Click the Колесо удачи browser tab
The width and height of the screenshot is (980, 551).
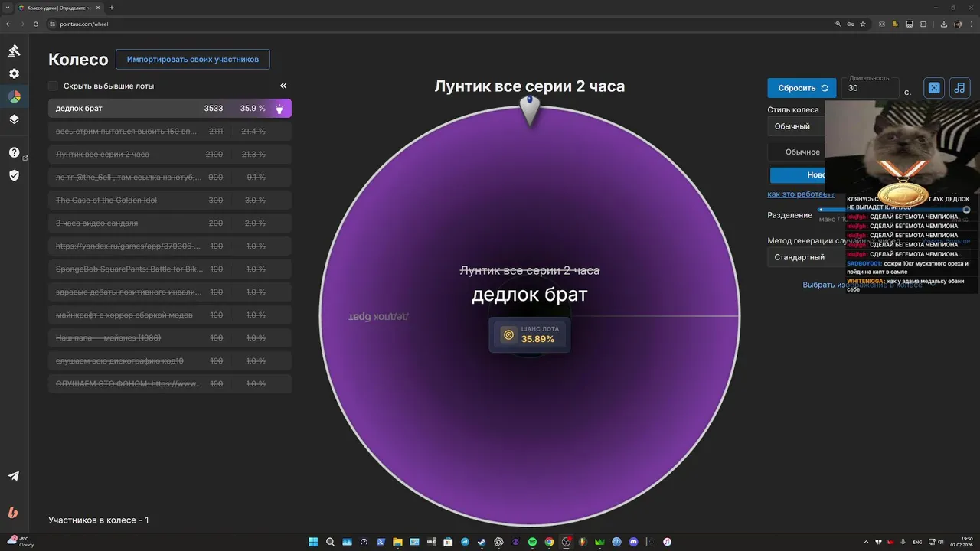[x=57, y=8]
